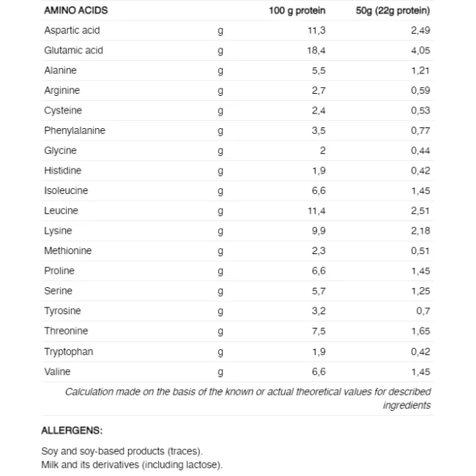Click Glycine value 2
The width and height of the screenshot is (476, 476).
(x=322, y=151)
